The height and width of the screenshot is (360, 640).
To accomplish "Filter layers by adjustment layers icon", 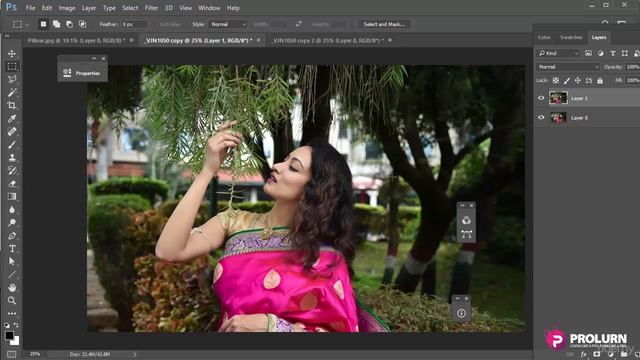I will tap(600, 53).
